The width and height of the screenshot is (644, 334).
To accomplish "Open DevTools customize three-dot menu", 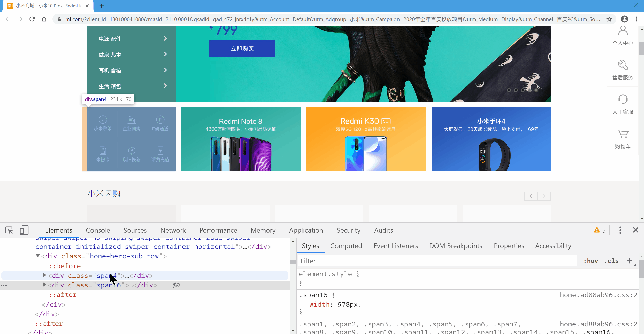I will coord(620,230).
